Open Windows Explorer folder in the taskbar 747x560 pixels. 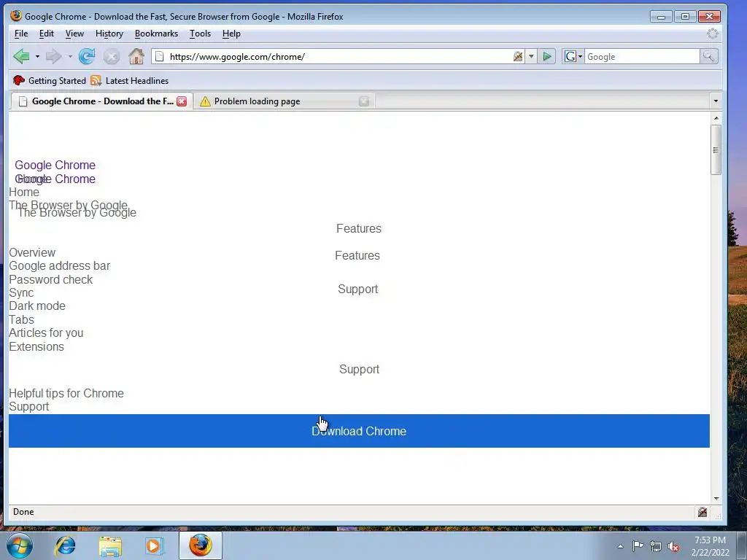[x=110, y=545]
